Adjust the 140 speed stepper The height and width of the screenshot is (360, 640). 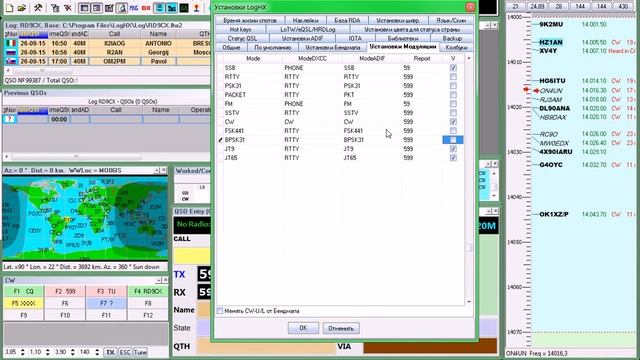97,352
